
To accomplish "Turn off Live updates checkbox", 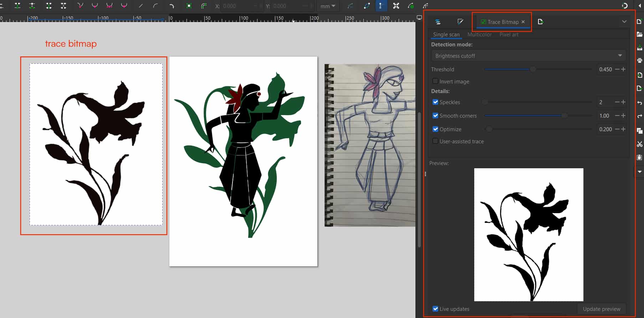I will click(x=435, y=309).
